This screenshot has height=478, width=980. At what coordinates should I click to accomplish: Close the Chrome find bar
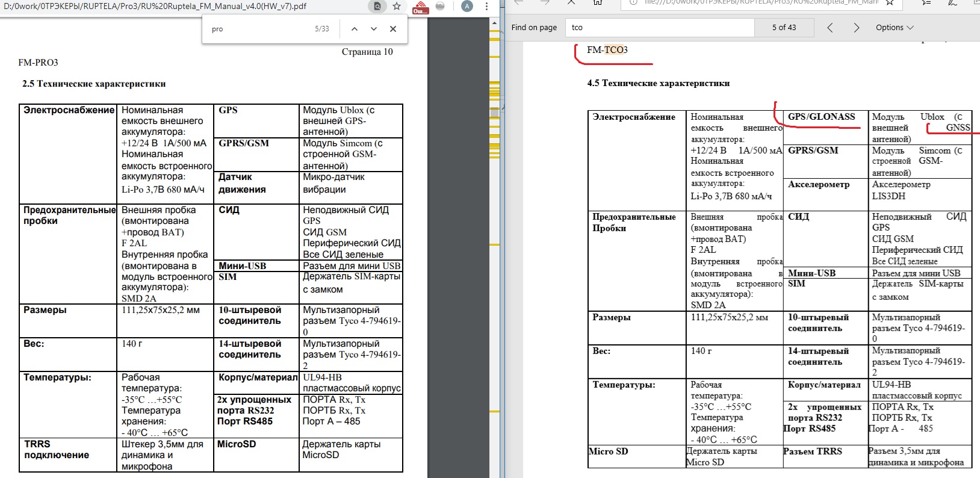tap(393, 29)
